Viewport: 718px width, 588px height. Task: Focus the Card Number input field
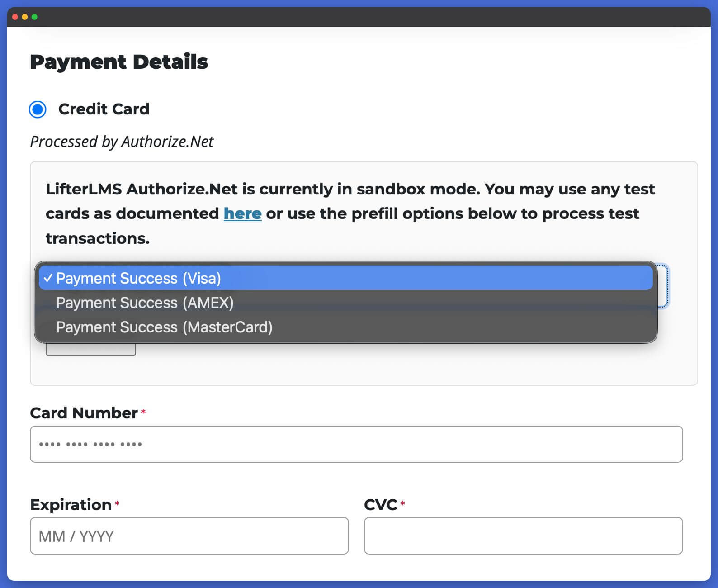coord(356,444)
